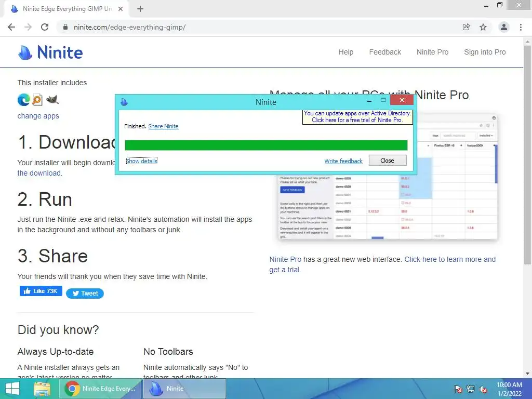Expand Show details in Ninite dialog
This screenshot has width=532, height=399.
[141, 161]
